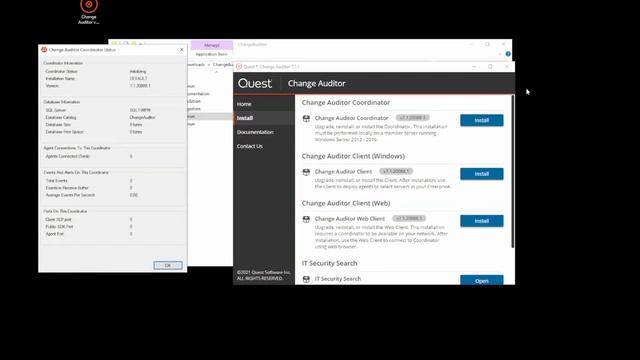Open the Documentation section

(x=255, y=132)
